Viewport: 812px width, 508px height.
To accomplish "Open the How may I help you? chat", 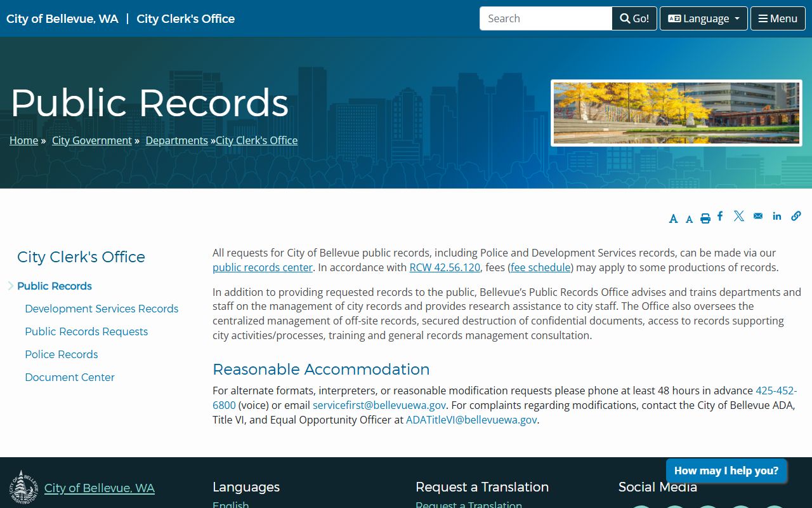I will pos(726,471).
